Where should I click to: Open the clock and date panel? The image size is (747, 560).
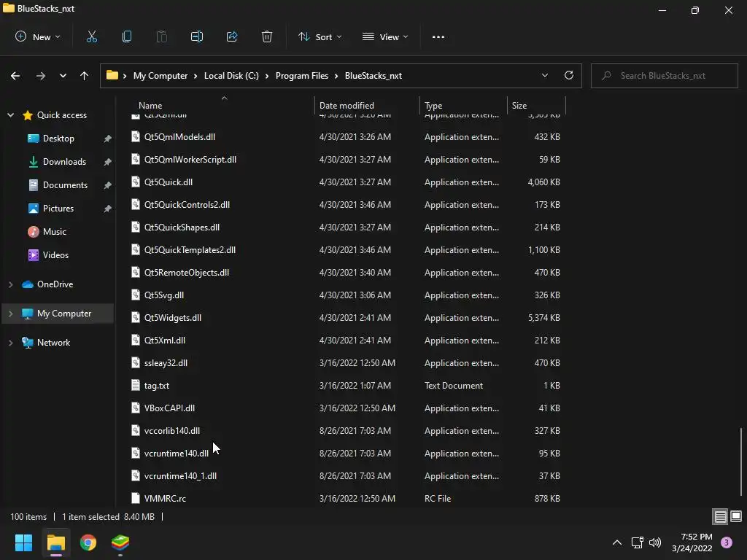pyautogui.click(x=692, y=542)
